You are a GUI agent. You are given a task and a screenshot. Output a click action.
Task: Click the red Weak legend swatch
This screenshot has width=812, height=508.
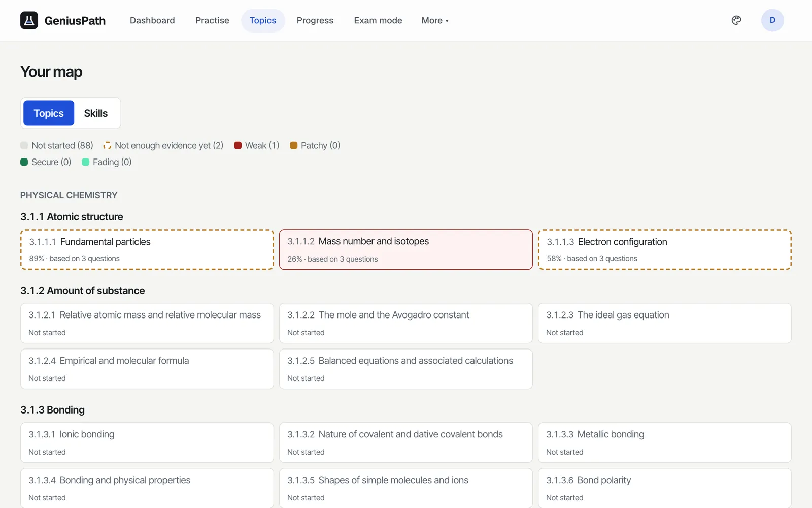click(238, 145)
